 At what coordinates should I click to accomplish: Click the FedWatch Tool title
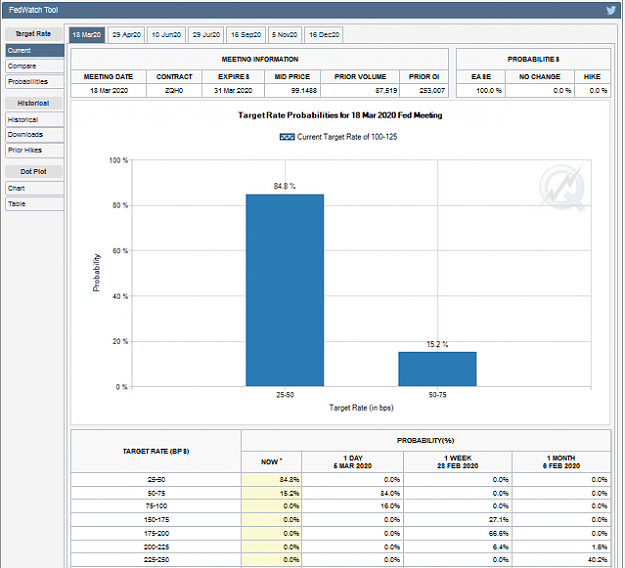33,10
